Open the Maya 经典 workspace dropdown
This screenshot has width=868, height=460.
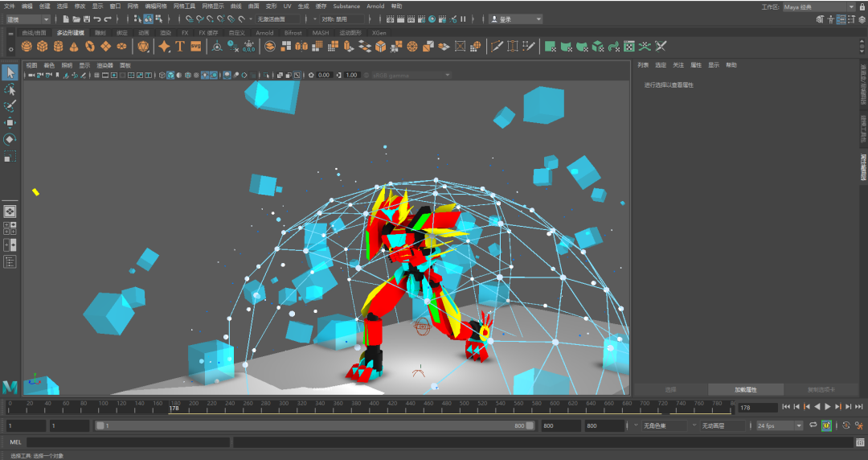tap(819, 6)
